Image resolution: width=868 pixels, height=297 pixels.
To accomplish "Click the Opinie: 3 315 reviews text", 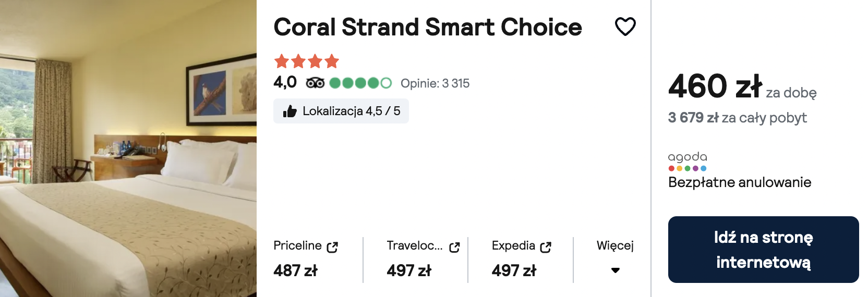I will 435,83.
